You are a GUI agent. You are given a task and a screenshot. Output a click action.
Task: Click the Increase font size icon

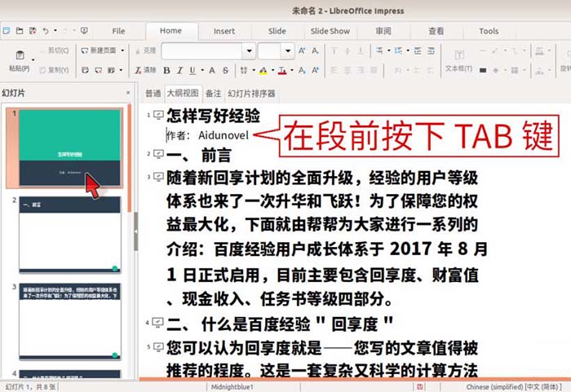point(302,51)
